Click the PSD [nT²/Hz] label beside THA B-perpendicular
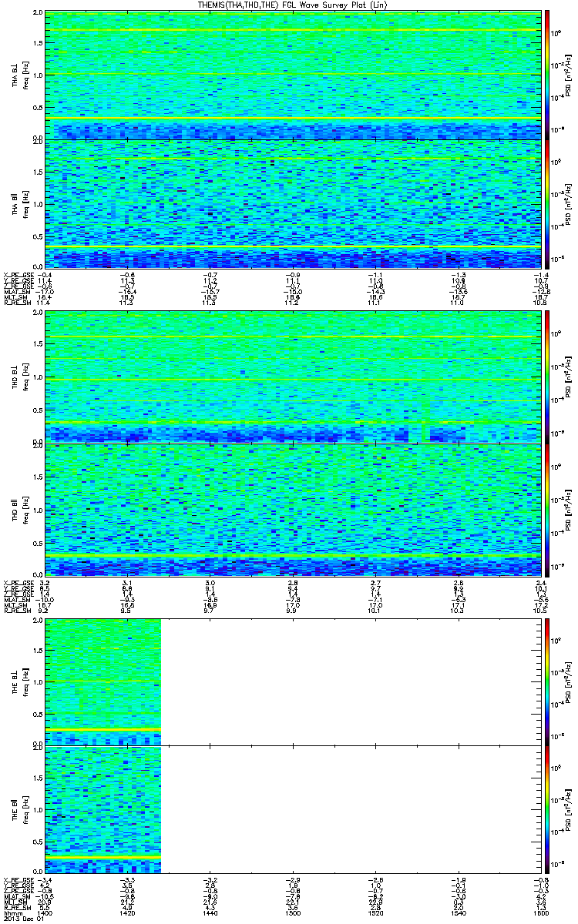 (569, 75)
